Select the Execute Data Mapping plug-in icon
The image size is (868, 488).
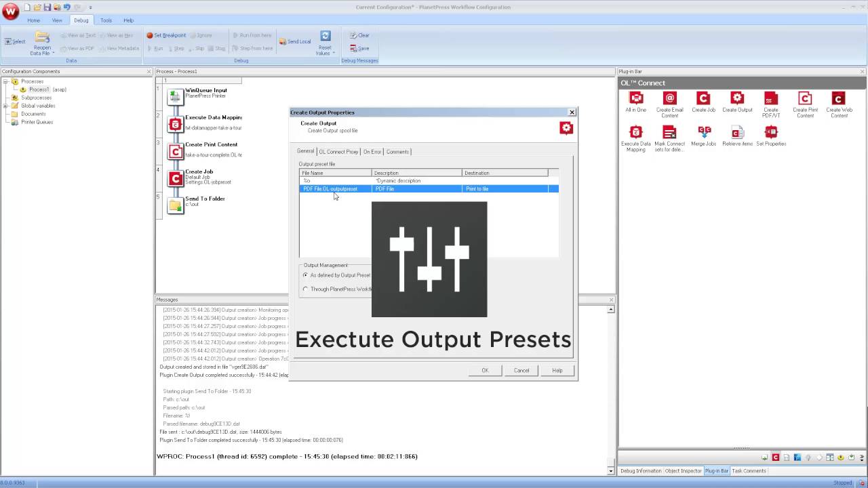click(x=635, y=133)
